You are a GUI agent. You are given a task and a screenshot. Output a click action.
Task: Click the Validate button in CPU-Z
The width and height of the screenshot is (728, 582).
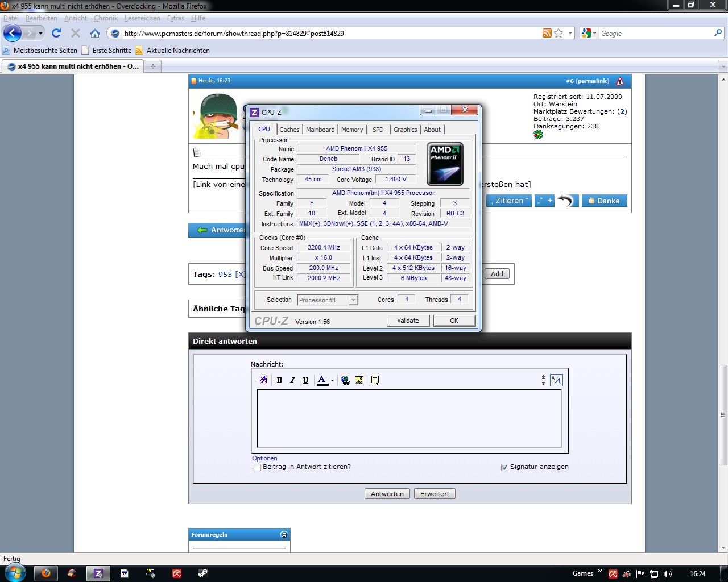[408, 321]
